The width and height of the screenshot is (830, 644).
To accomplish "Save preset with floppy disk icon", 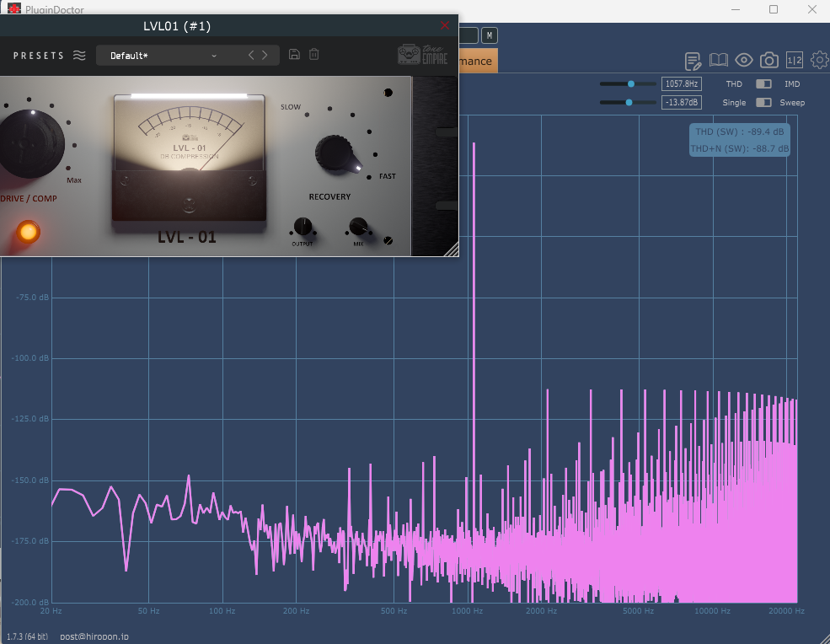I will tap(294, 54).
